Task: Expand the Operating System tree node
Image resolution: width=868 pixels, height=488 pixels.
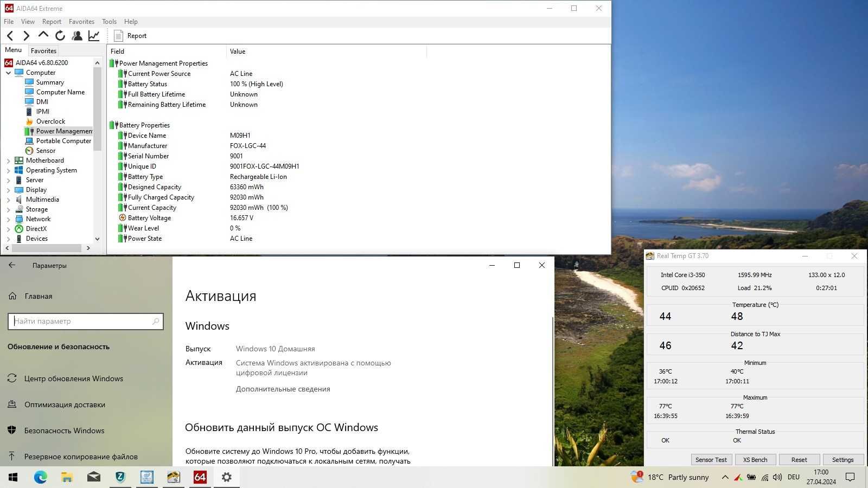Action: pos(8,170)
